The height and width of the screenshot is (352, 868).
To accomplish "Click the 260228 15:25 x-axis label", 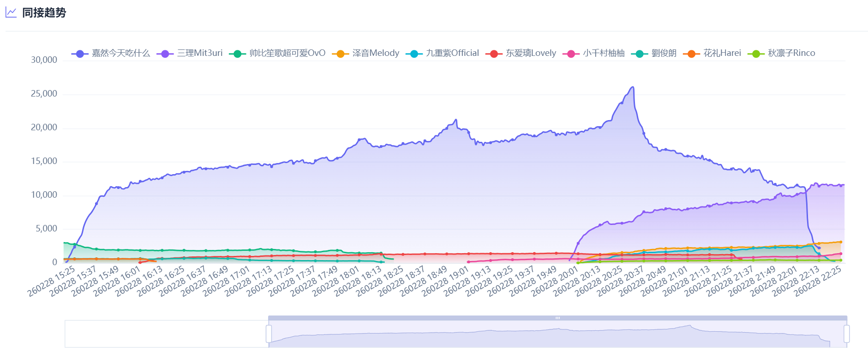I will (x=52, y=281).
